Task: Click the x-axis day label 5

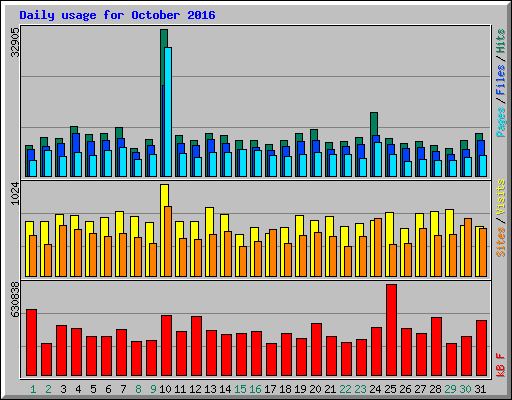Action: click(93, 389)
